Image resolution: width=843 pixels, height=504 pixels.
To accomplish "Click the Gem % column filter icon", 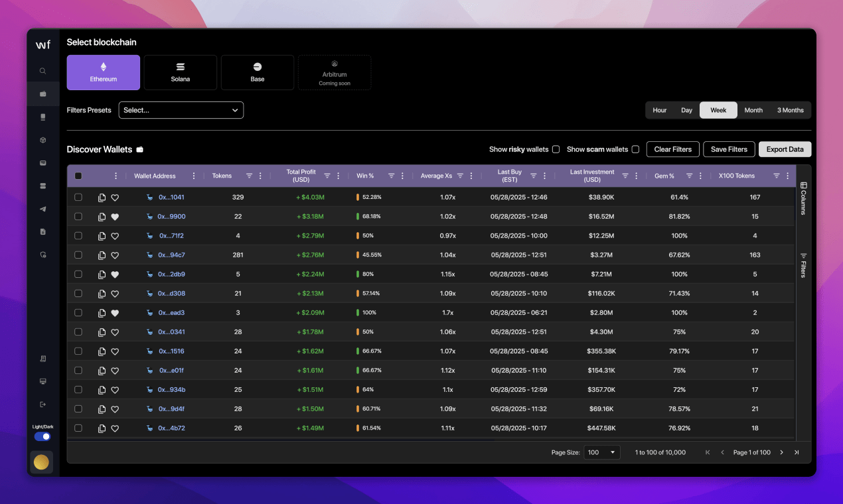I will click(x=689, y=176).
